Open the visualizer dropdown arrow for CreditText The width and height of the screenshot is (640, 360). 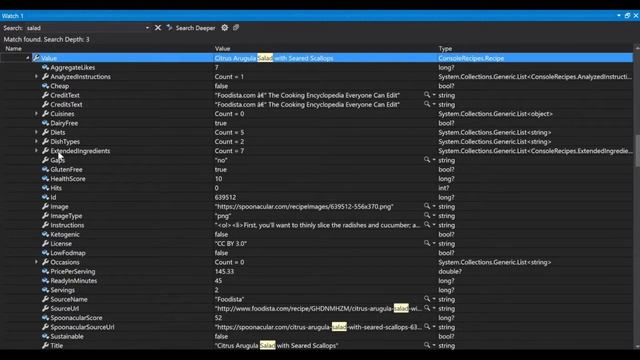pyautogui.click(x=434, y=95)
